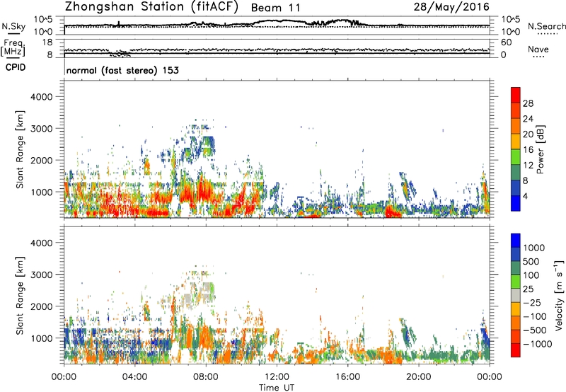
Task: Click the '4000' tick on power panel axis
Action: tap(41, 97)
